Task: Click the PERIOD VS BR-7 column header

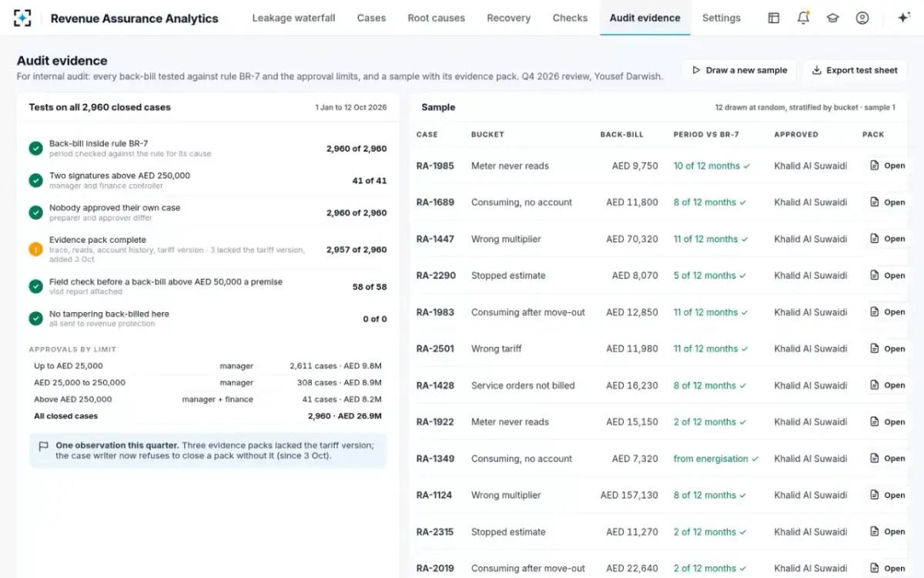Action: click(x=706, y=134)
